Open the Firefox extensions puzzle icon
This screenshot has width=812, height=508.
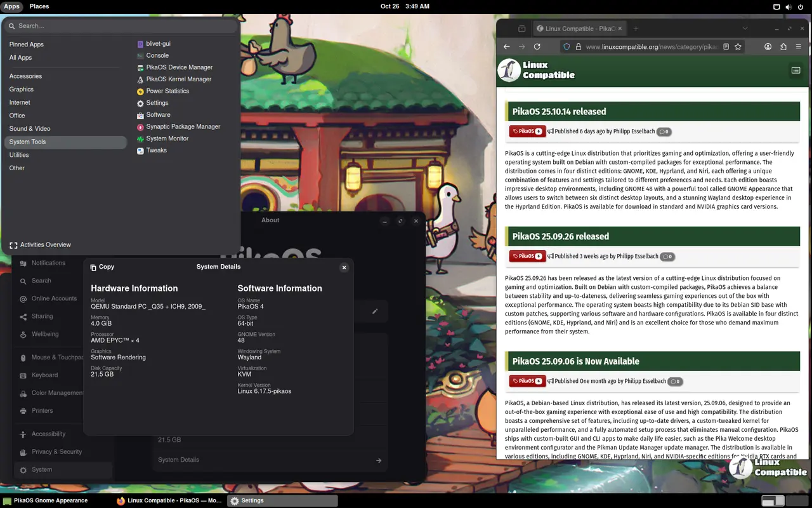(783, 46)
